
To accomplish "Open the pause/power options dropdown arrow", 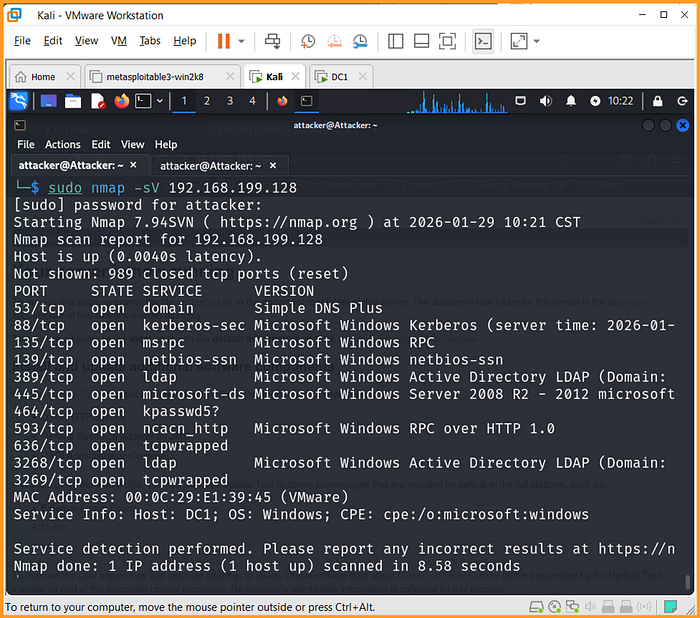I will pyautogui.click(x=242, y=41).
